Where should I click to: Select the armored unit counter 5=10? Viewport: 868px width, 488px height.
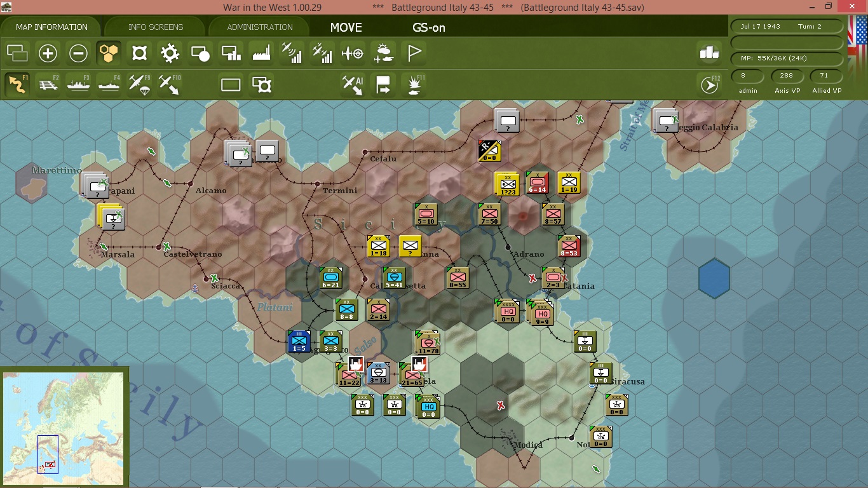pos(426,215)
